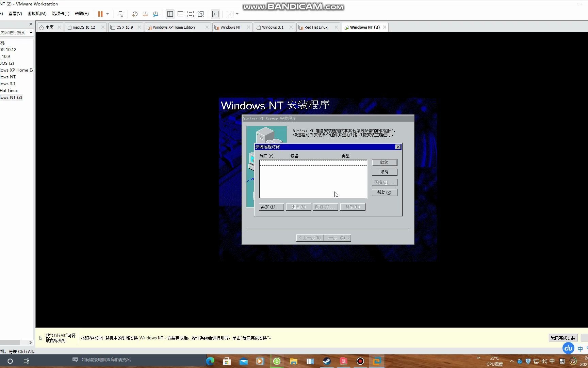The image size is (588, 368).
Task: Close the Red Hat Linux tab
Action: (336, 27)
